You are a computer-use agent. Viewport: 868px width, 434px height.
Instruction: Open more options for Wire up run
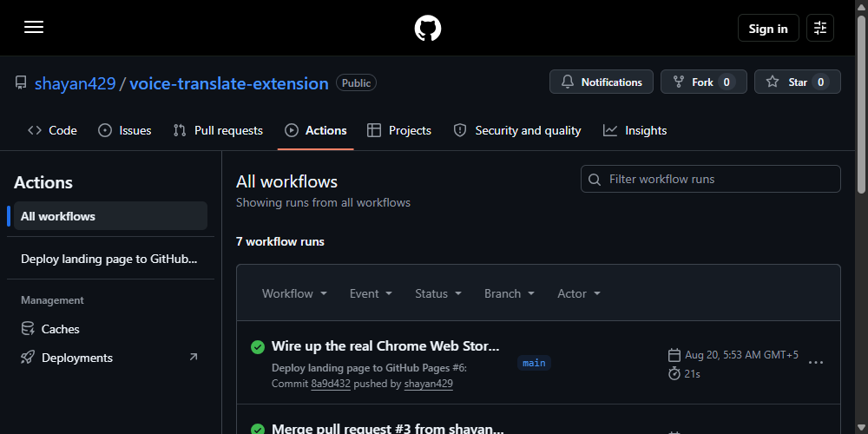point(815,363)
